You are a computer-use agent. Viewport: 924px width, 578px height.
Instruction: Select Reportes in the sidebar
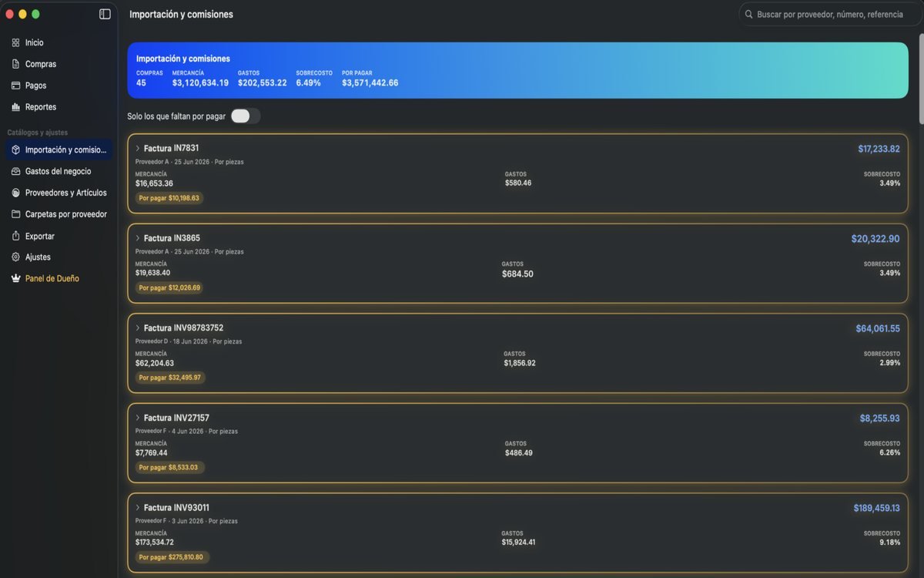pos(59,107)
